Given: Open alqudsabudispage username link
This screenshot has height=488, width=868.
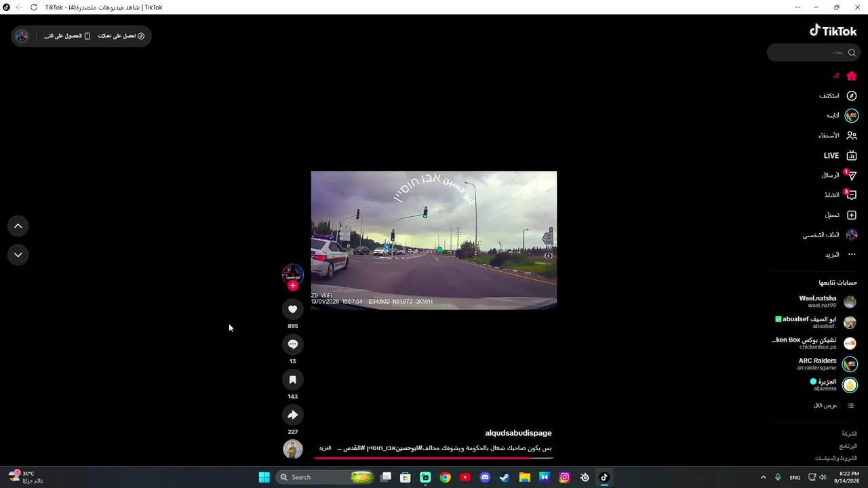Looking at the screenshot, I should click(x=518, y=433).
